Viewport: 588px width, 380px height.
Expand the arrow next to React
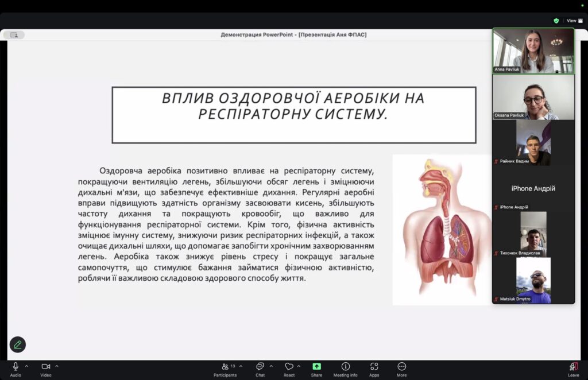[299, 366]
